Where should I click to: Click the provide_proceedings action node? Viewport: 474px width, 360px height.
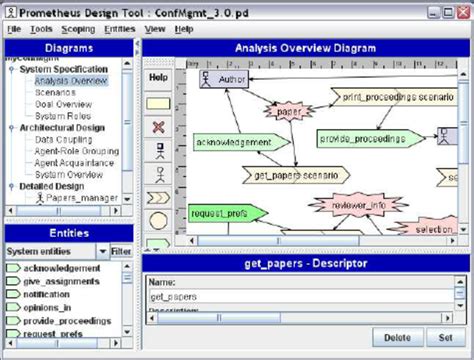pos(371,139)
